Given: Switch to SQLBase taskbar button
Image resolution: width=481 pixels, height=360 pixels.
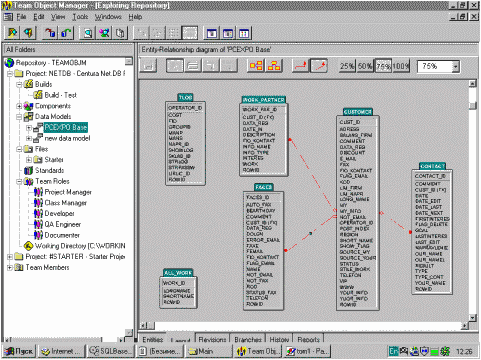Looking at the screenshot, I should tap(110, 351).
